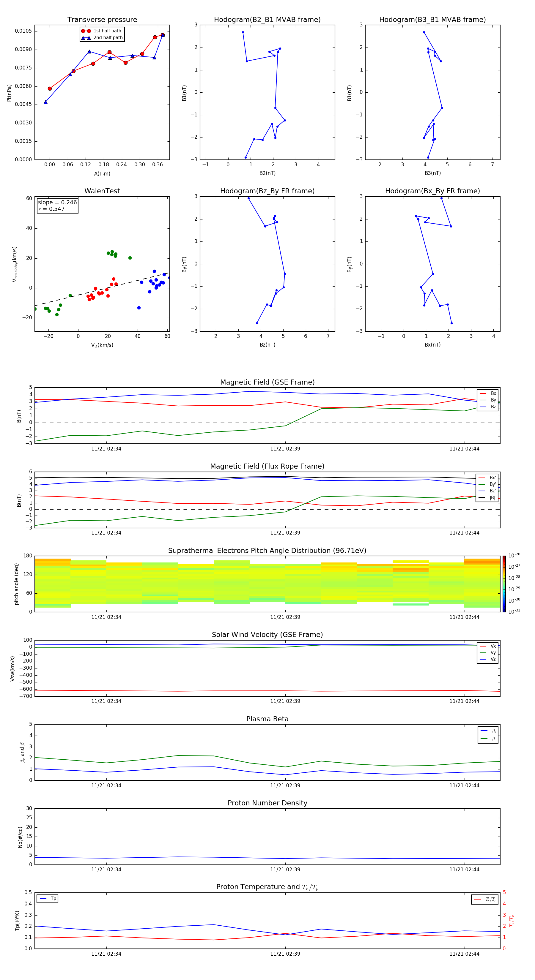
Task: Select "By" in the GSE magnetic field legend
Action: 488,400
